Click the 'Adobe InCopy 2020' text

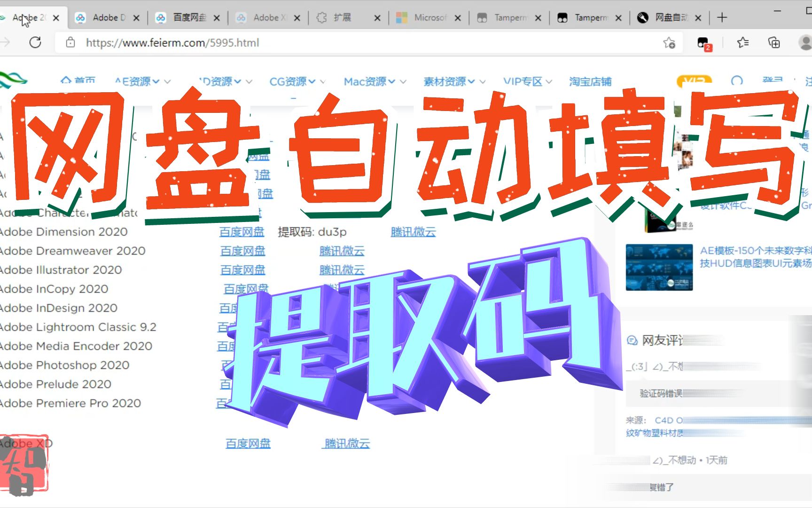coord(54,289)
